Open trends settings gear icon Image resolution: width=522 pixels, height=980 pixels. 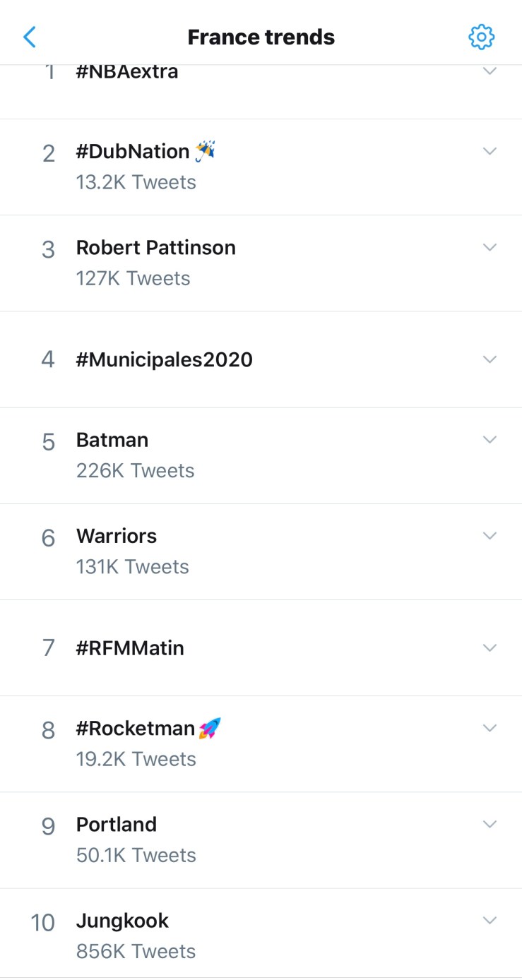click(x=482, y=37)
